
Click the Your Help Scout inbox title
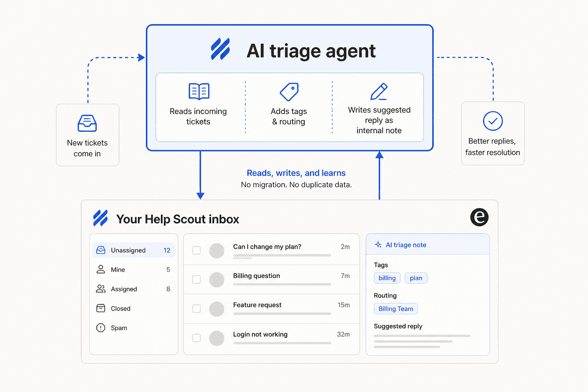[x=178, y=219]
